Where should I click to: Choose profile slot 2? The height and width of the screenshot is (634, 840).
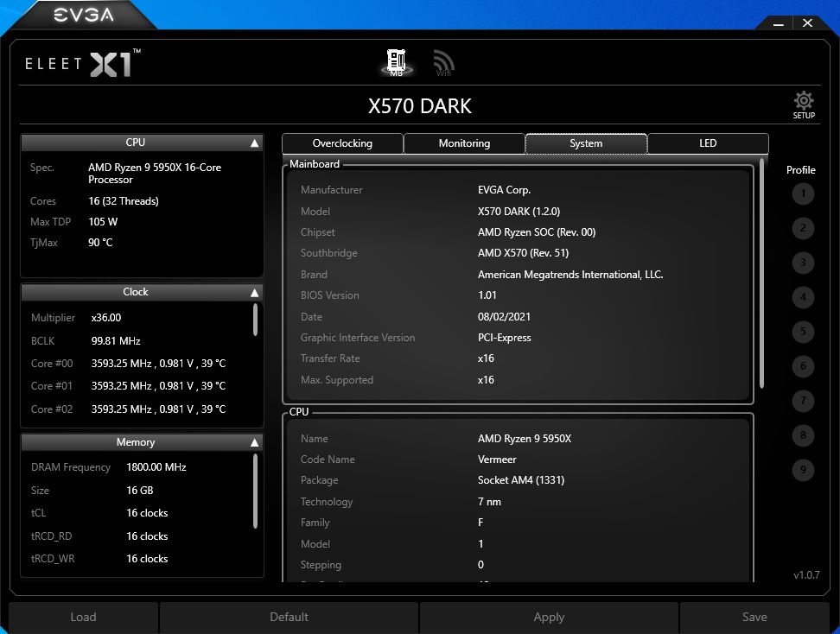coord(803,228)
